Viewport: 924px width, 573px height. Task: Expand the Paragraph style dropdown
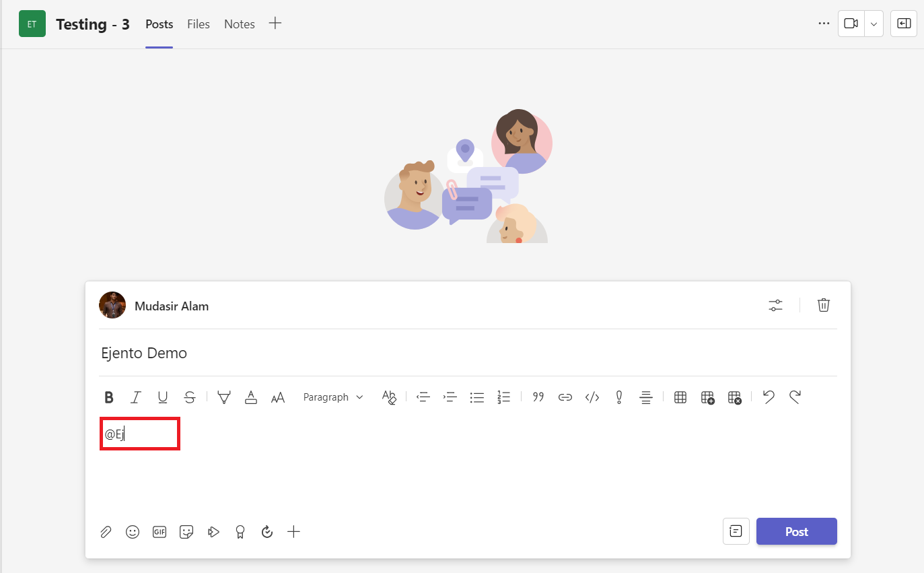(333, 397)
